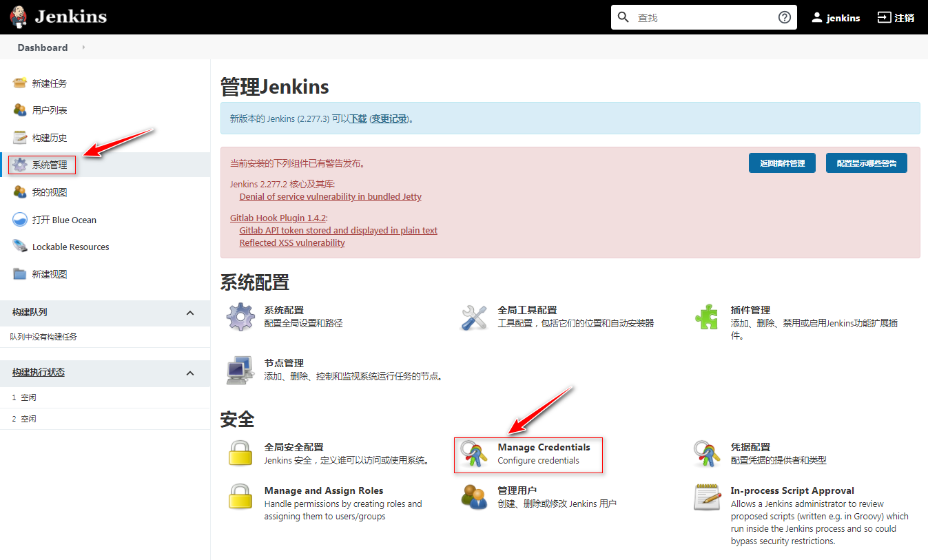Screen dimensions: 928x560
Task: Select the 系统管理 gear in sidebar
Action: pos(49,165)
